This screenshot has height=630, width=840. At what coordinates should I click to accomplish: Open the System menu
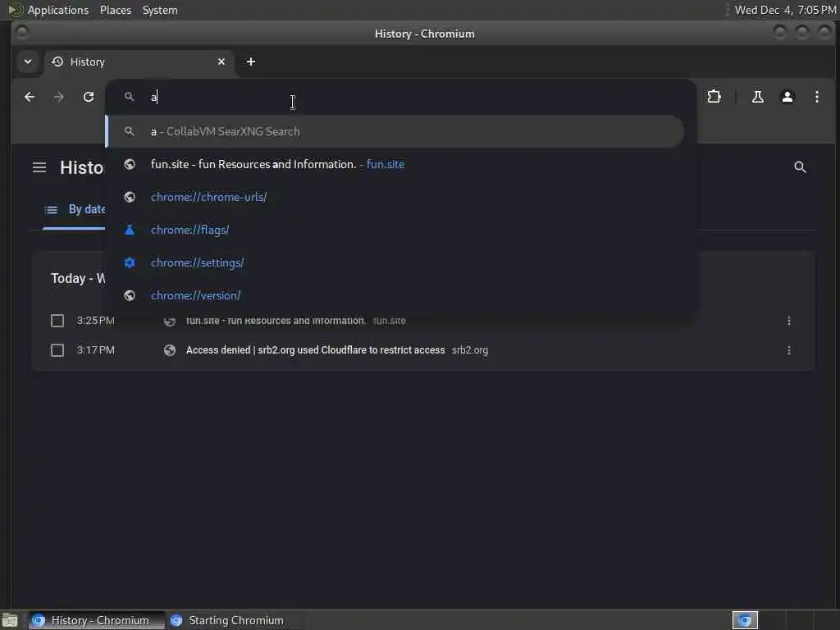(x=160, y=10)
